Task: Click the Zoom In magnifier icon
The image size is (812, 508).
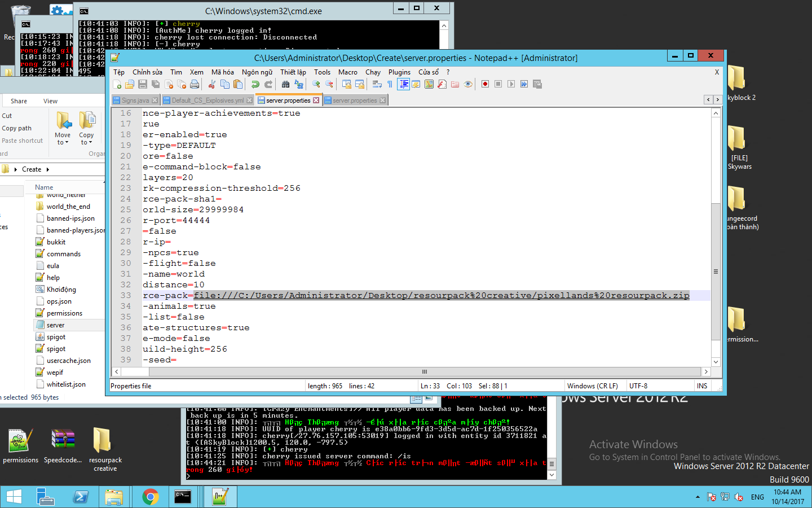Action: 316,84
